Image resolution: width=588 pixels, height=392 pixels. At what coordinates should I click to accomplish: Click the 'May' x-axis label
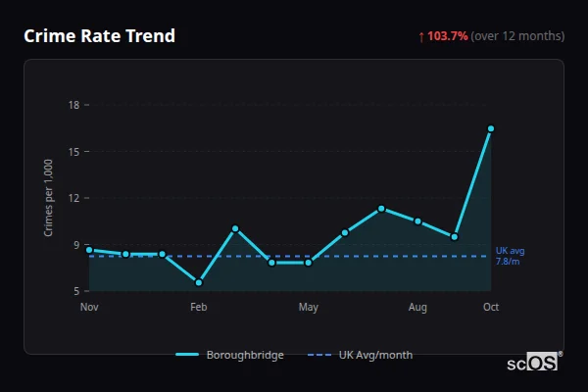coord(309,307)
